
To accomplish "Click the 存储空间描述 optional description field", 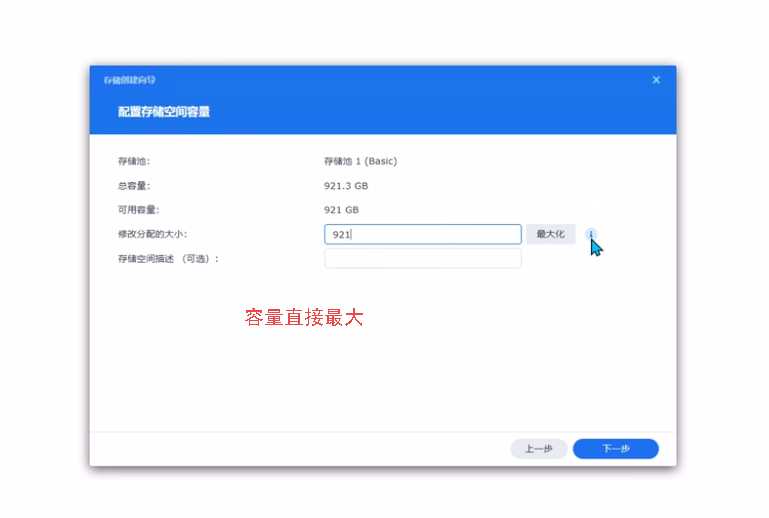I will point(423,259).
